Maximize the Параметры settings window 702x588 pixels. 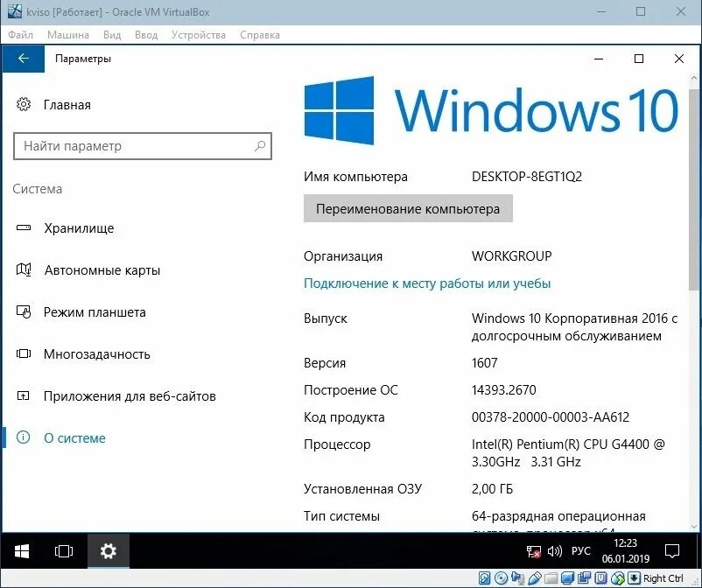[639, 59]
